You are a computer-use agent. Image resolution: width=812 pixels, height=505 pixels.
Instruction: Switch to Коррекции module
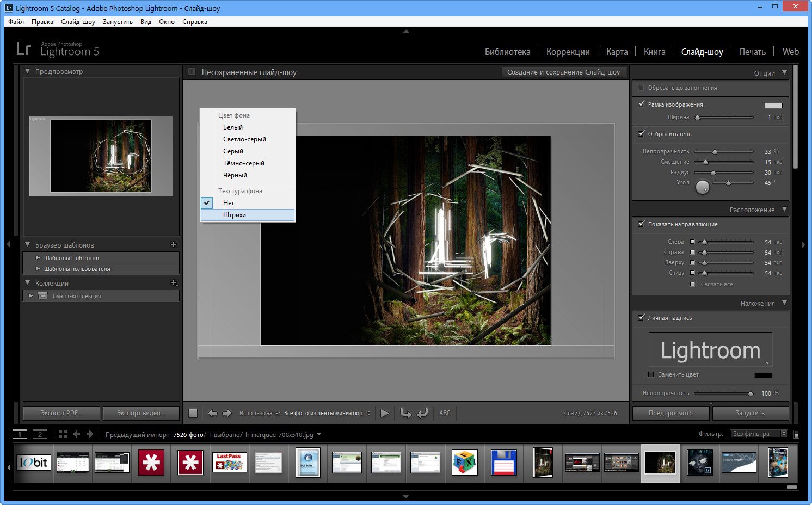click(568, 52)
